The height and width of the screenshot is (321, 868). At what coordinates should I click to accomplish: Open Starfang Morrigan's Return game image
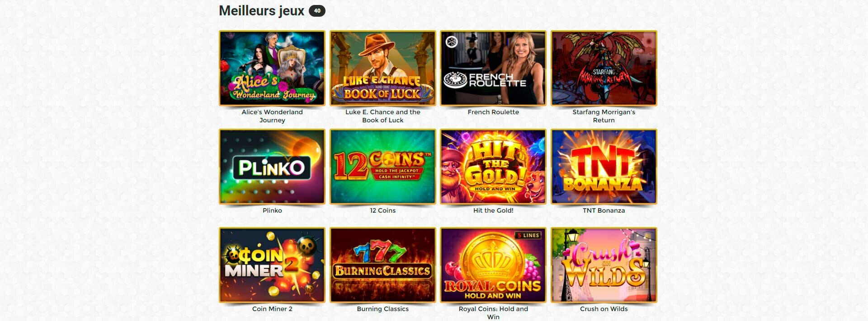(604, 68)
